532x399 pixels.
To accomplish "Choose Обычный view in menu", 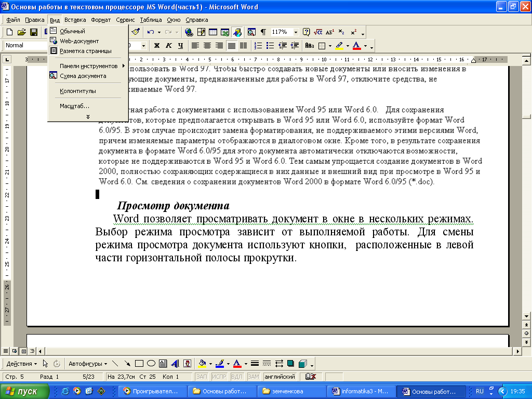I will pos(88,31).
